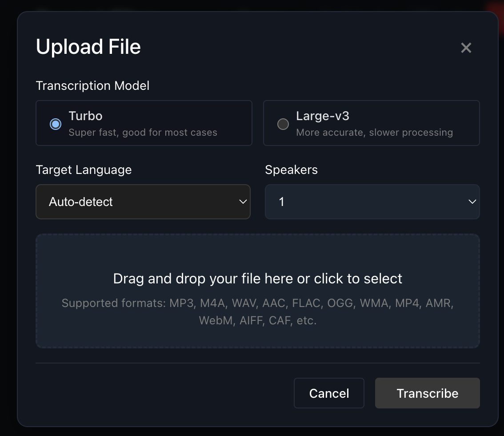Click the Transcription Model label
The width and height of the screenshot is (504, 436).
pos(92,85)
